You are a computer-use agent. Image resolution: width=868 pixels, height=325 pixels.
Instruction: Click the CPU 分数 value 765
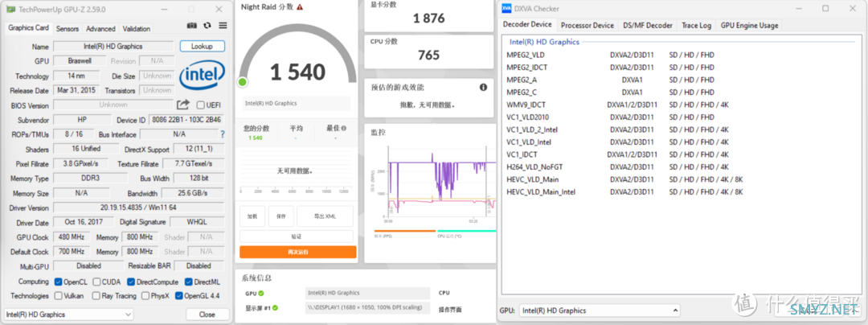[429, 55]
